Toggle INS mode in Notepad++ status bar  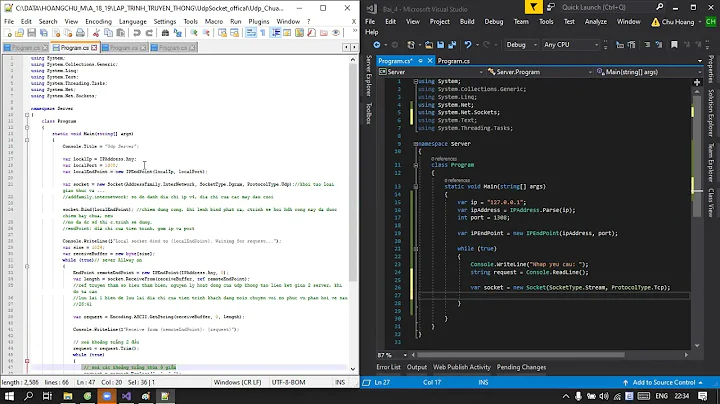(x=340, y=382)
